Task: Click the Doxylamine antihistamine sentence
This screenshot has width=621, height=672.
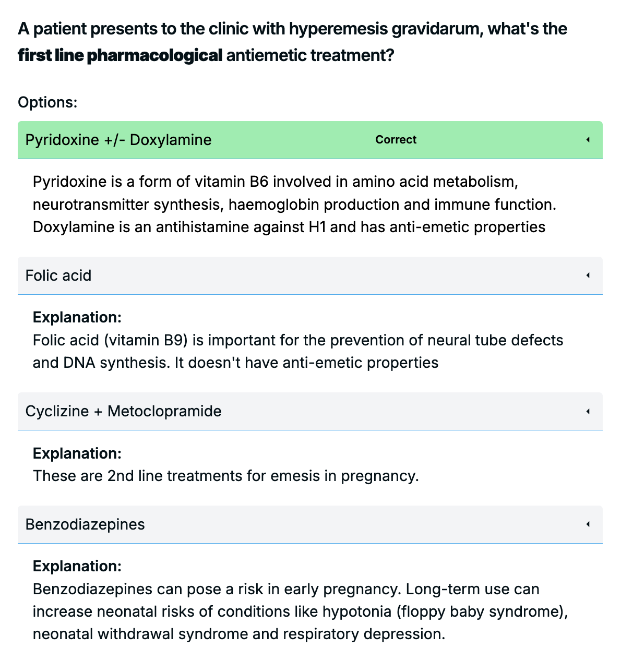Action: [x=289, y=227]
